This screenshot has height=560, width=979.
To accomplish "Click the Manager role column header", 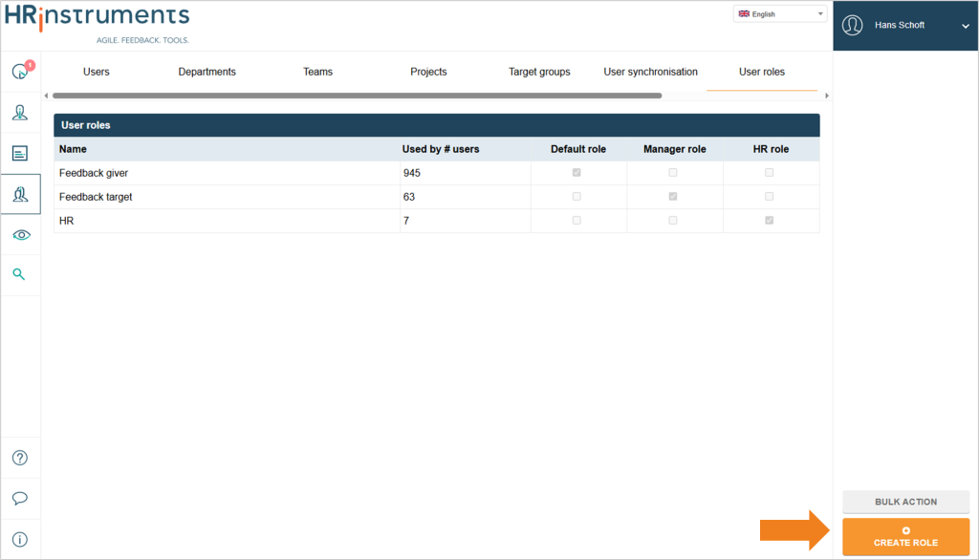I will (x=674, y=149).
